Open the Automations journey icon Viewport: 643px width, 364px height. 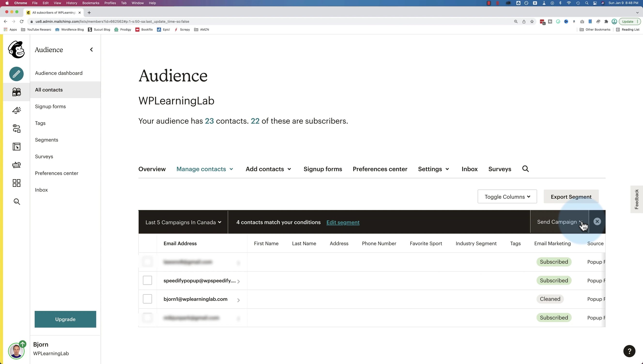[16, 128]
